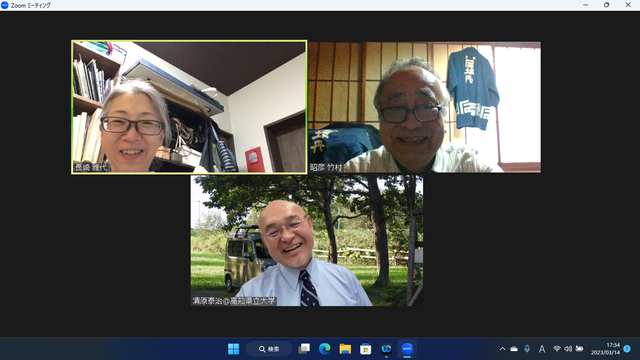Viewport: 640px width, 360px height.
Task: Click the battery status tray icon
Action: [580, 349]
